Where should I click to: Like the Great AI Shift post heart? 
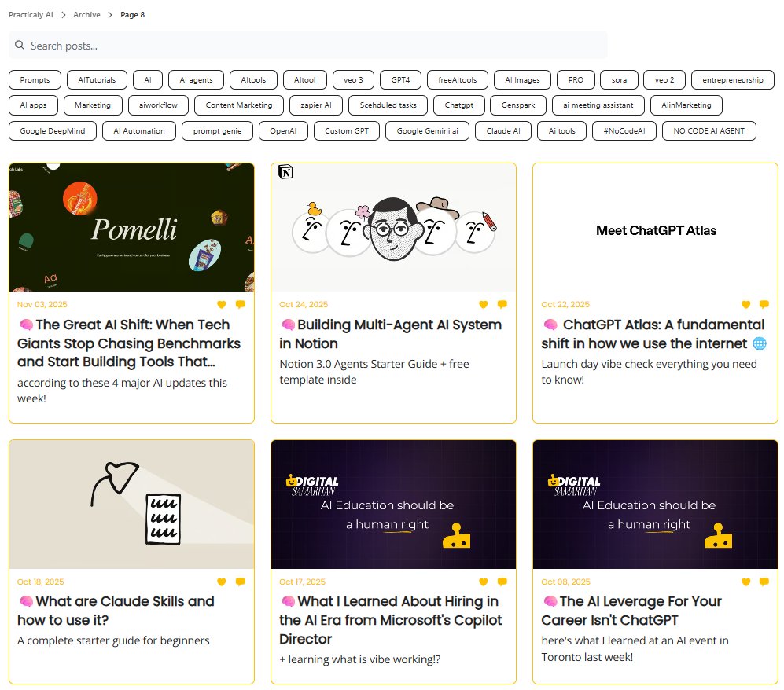coord(222,304)
